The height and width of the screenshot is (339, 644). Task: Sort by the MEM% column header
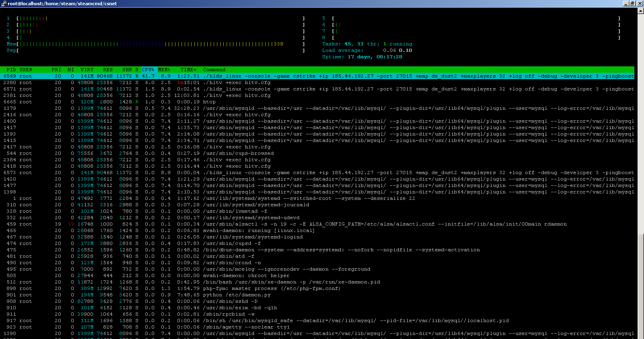[164, 70]
